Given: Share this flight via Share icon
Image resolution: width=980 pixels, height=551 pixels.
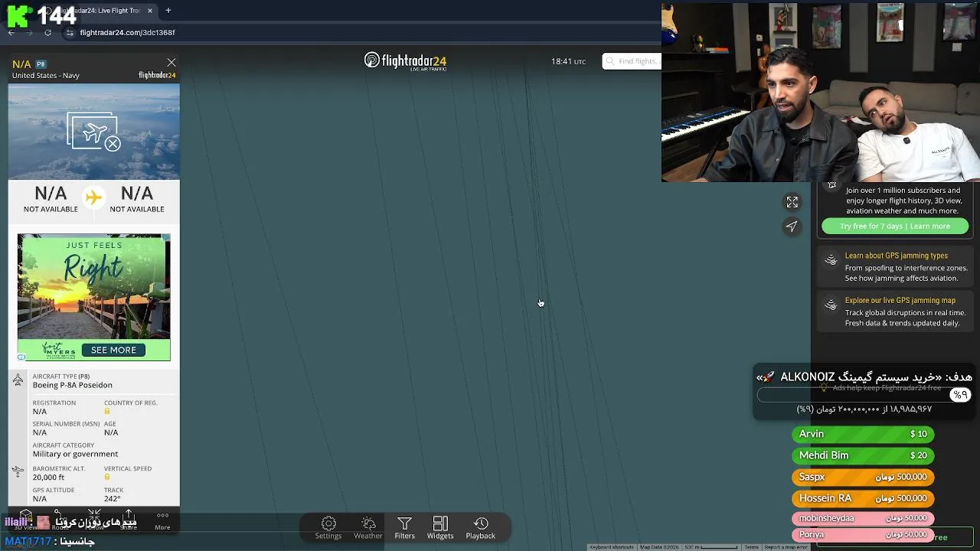Looking at the screenshot, I should (x=129, y=520).
